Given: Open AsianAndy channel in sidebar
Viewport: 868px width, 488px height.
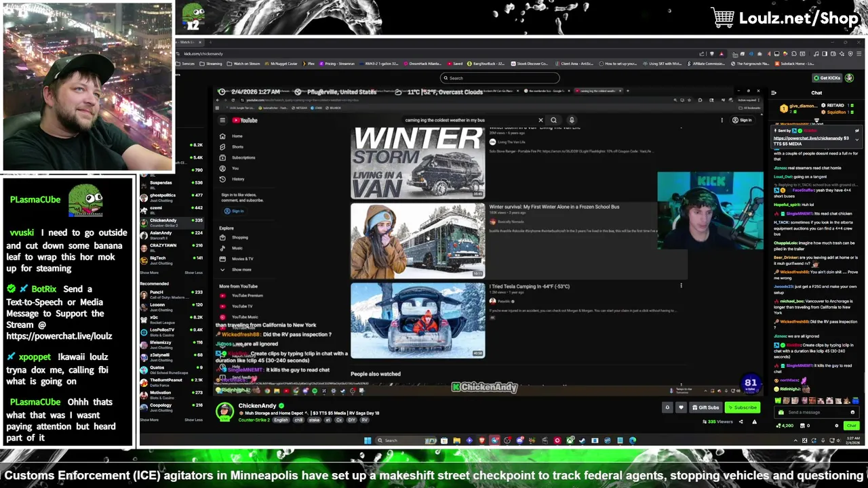Looking at the screenshot, I should [x=171, y=234].
